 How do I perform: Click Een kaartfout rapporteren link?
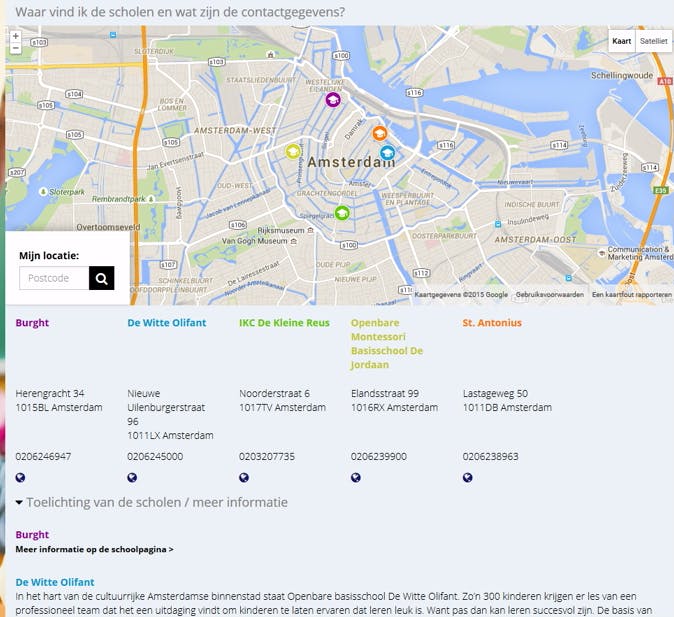click(631, 295)
